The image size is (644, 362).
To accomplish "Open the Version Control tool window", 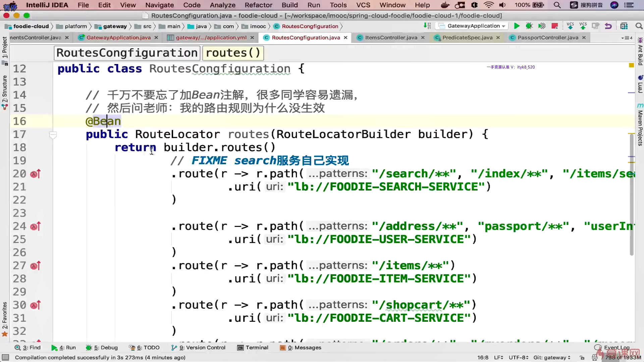I will coord(199,348).
